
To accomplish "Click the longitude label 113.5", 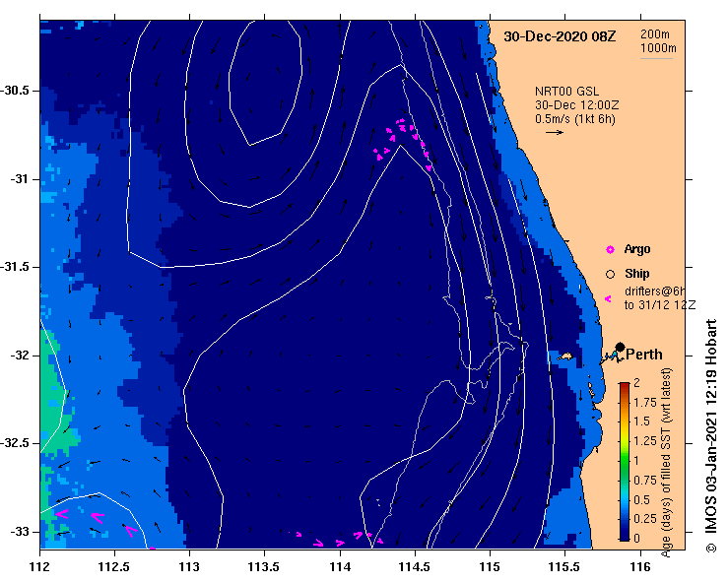I will click(265, 567).
